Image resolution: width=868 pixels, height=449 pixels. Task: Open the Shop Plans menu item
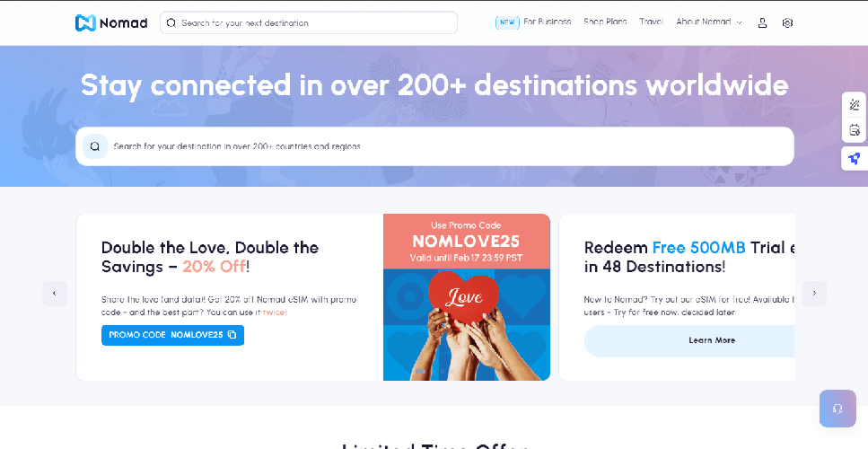(x=605, y=22)
